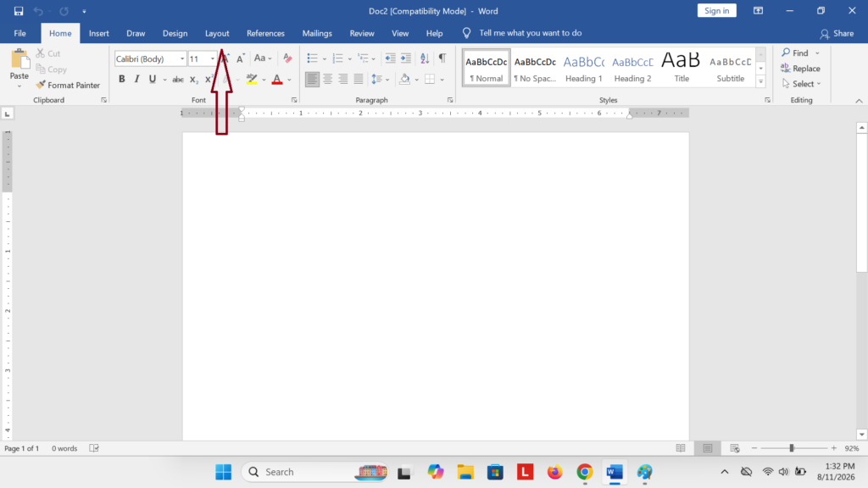Image resolution: width=868 pixels, height=488 pixels.
Task: Align text to the left
Action: point(312,79)
